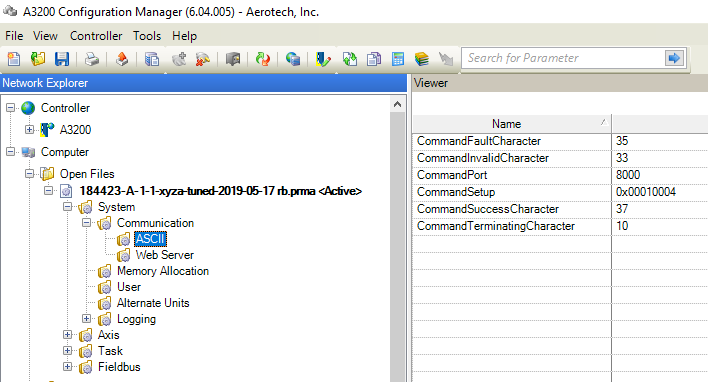
Task: Open the View menu
Action: click(45, 36)
